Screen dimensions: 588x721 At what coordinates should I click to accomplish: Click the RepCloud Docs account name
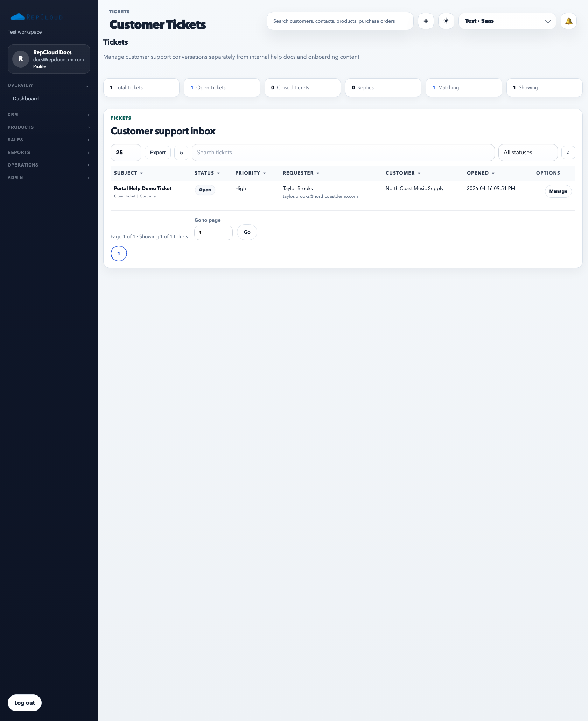[52, 52]
